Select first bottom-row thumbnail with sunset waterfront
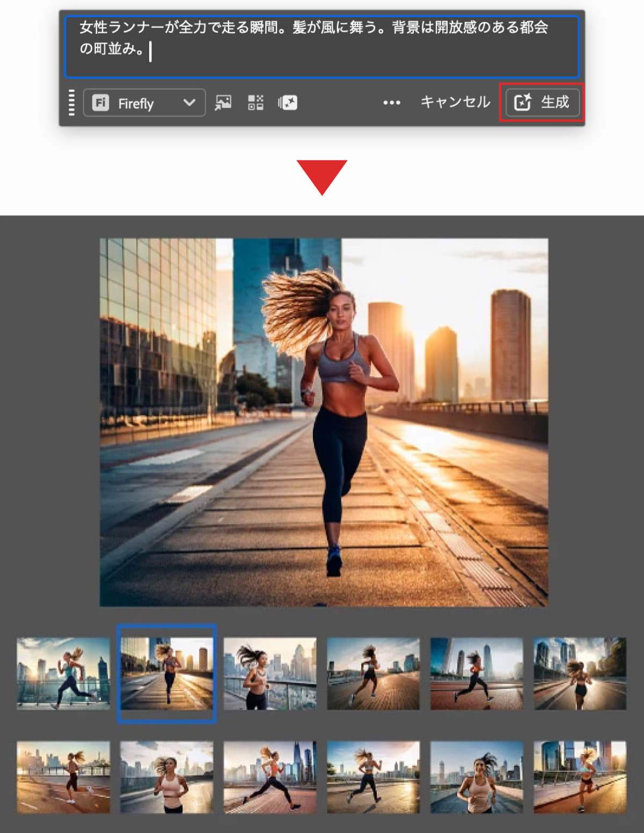Viewport: 644px width, 833px height. [63, 777]
